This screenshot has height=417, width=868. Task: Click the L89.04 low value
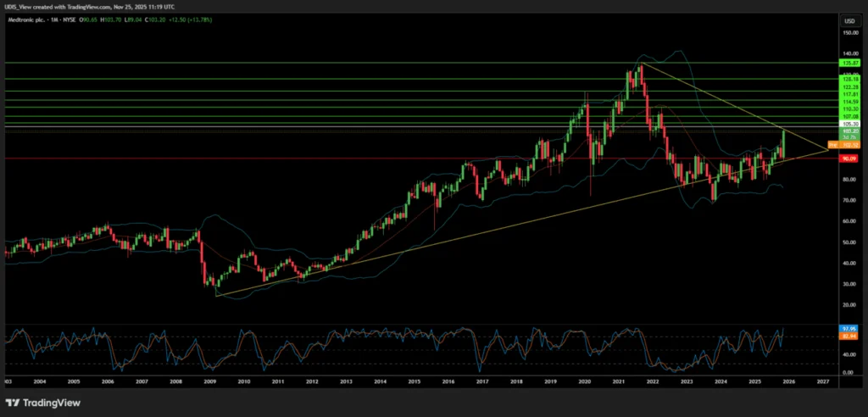point(131,20)
